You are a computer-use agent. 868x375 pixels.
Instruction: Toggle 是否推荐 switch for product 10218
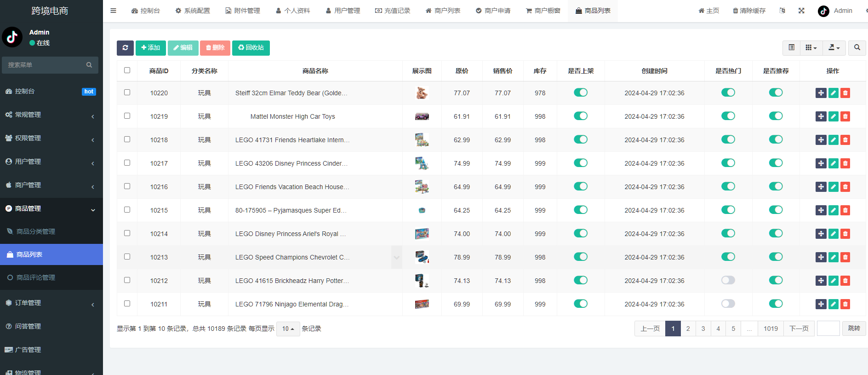776,139
